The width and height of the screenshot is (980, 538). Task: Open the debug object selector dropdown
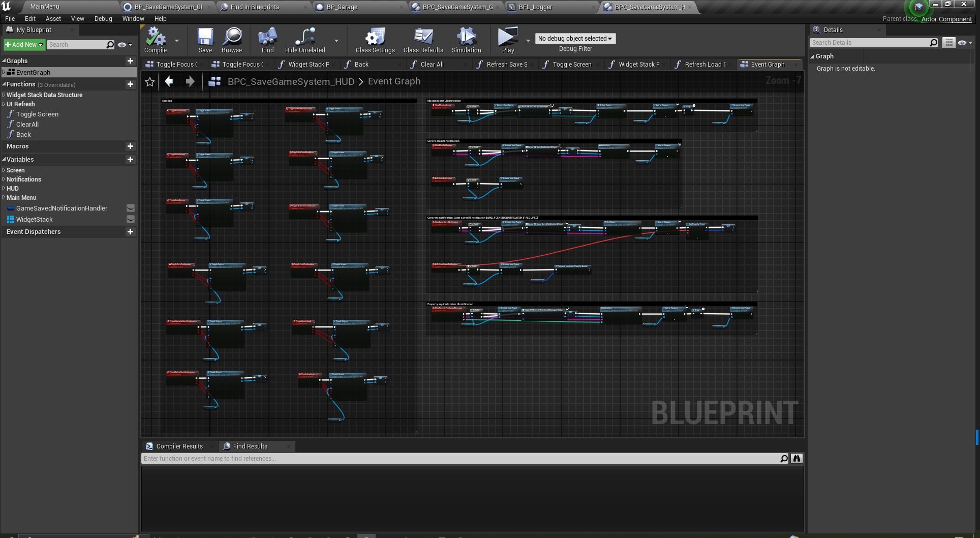coord(575,39)
